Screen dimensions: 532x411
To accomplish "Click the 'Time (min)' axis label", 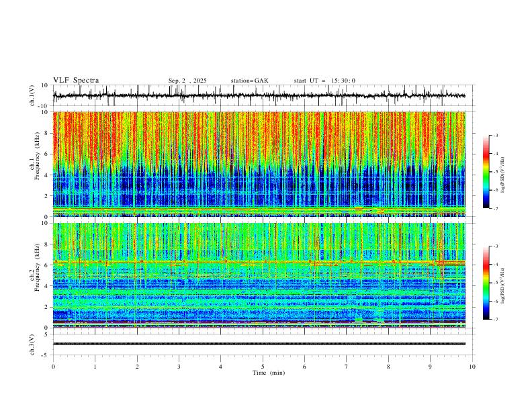I will 269,373.
